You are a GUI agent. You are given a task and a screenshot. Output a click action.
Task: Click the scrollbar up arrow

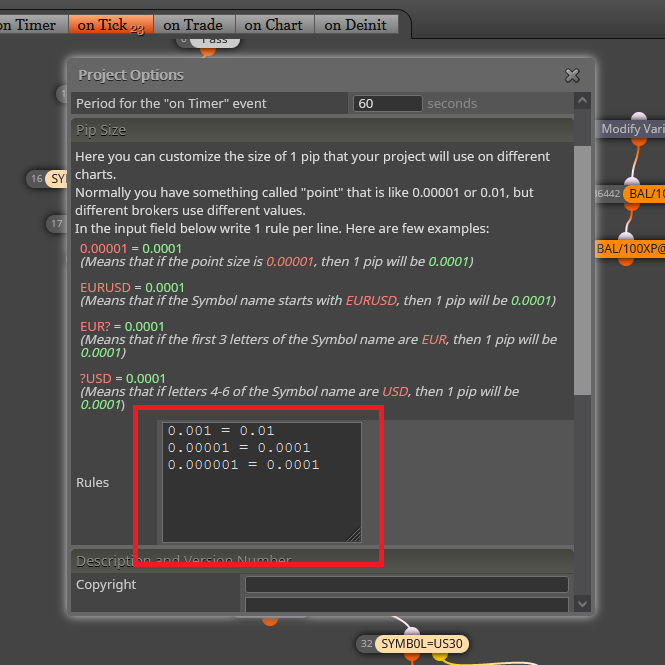(582, 101)
